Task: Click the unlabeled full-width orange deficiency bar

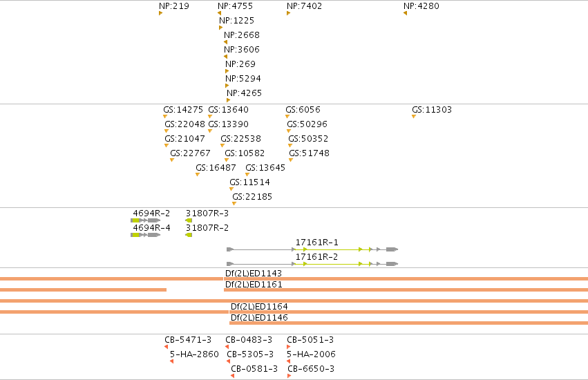Action: tap(294, 301)
